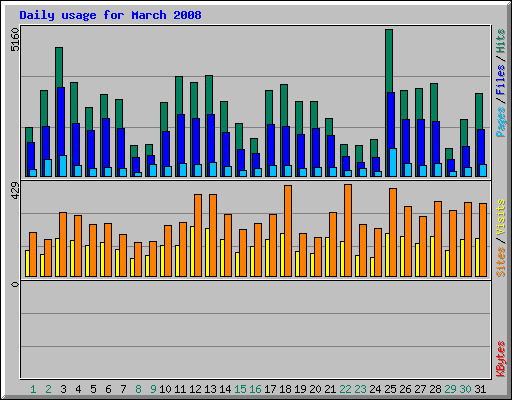Click the yellow sites bar for day 25
This screenshot has height=400, width=512.
(387, 255)
